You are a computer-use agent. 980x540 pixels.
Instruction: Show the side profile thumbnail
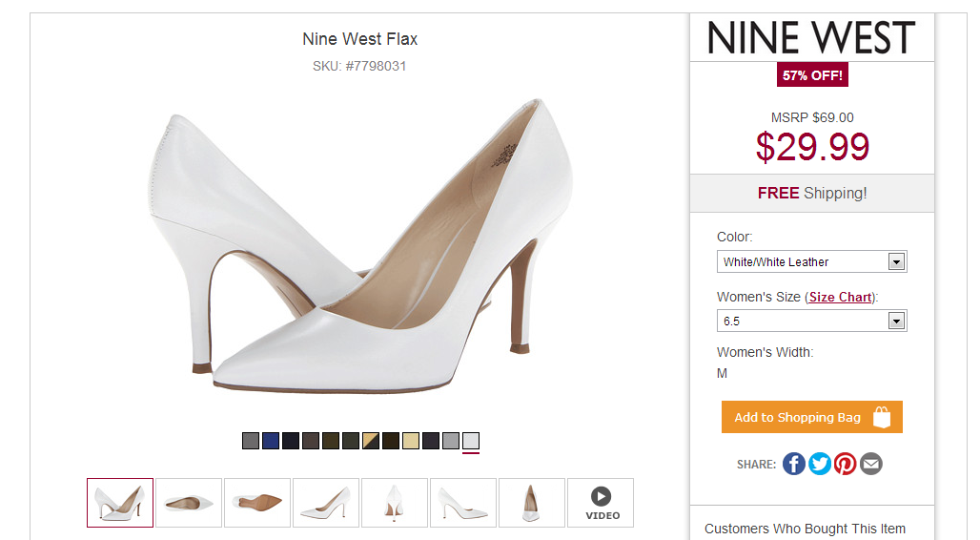click(x=326, y=503)
